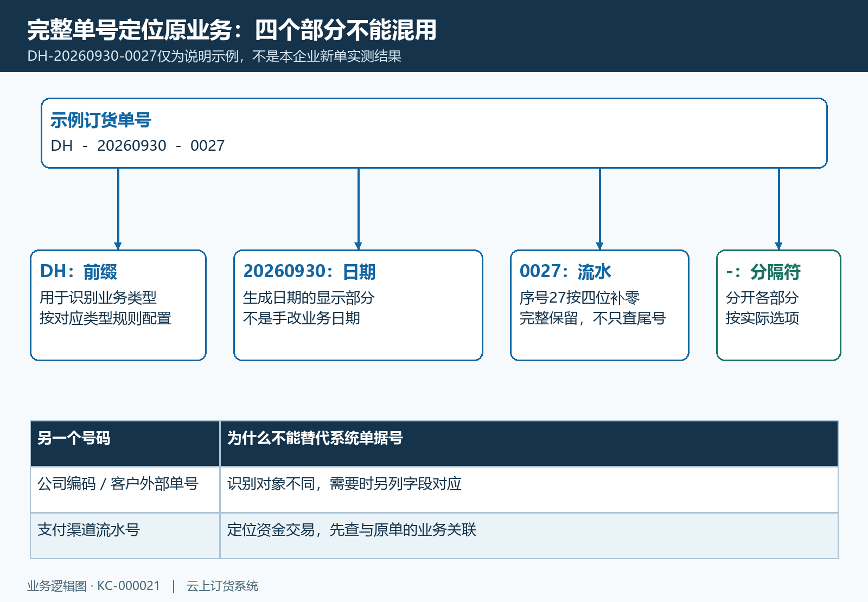868x602 pixels.
Task: Click the order number 'DH - 20260930 - 0027'
Action: point(137,145)
